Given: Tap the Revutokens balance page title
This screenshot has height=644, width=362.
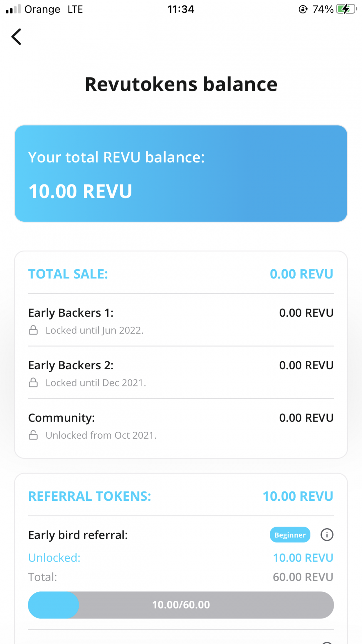Looking at the screenshot, I should point(181,84).
